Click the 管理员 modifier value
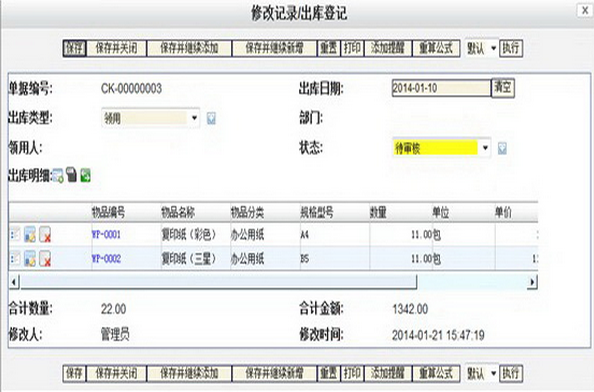The height and width of the screenshot is (392, 594). pos(115,334)
